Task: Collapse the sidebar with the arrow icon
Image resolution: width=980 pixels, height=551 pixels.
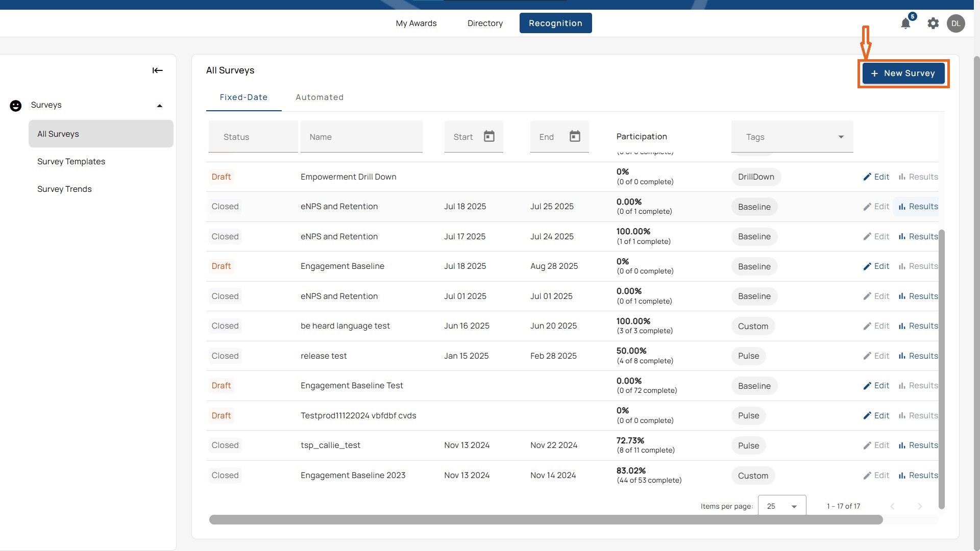Action: pos(157,70)
